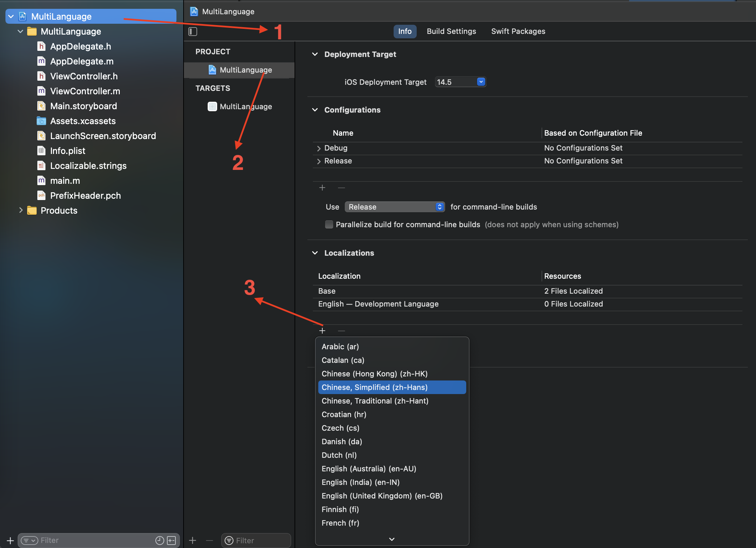Image resolution: width=756 pixels, height=548 pixels.
Task: Choose Danish (da) from the list
Action: tap(392, 442)
